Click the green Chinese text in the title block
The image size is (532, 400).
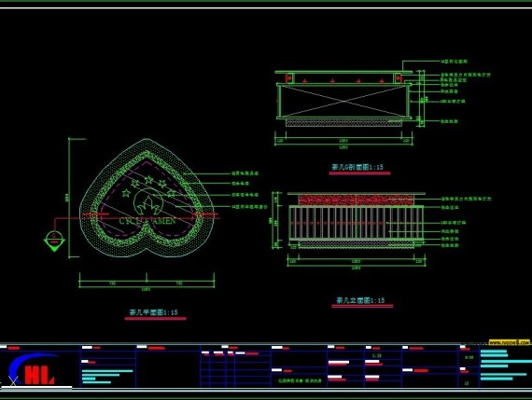tap(300, 380)
